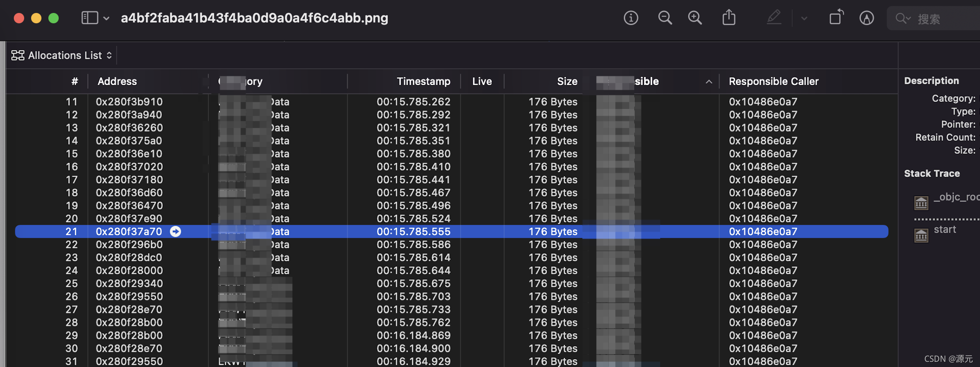Select row with address 0x280f29340
Viewport: 980px width, 367px height.
[452, 283]
